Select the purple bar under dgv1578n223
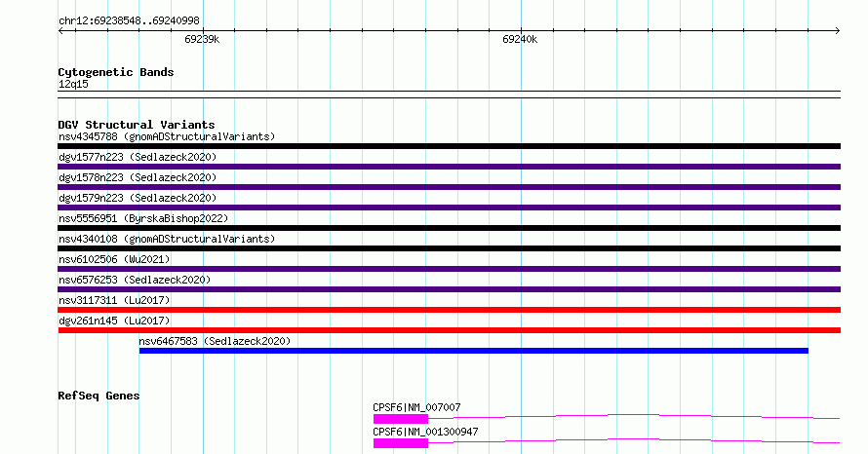 click(x=449, y=187)
